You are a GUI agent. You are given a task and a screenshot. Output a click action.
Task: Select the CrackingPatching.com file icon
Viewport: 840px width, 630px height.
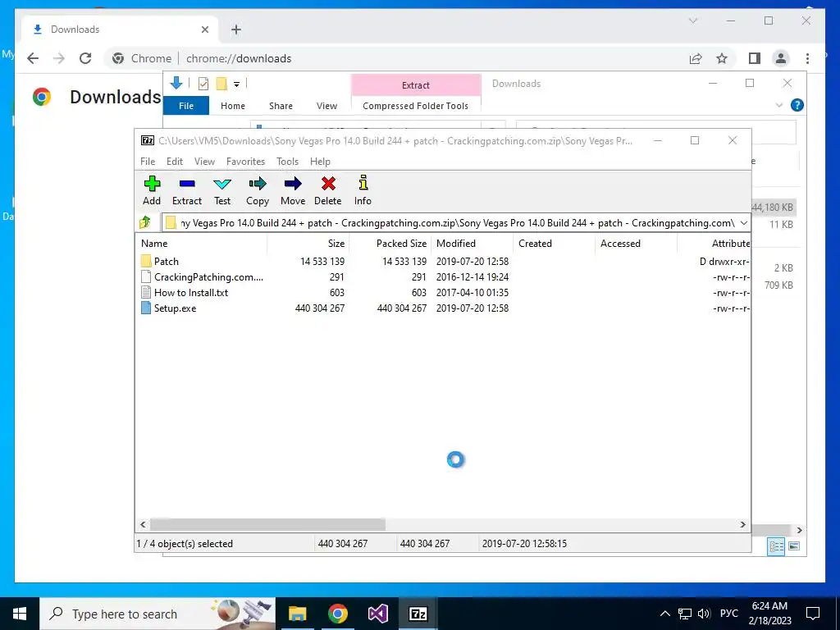[x=146, y=277]
